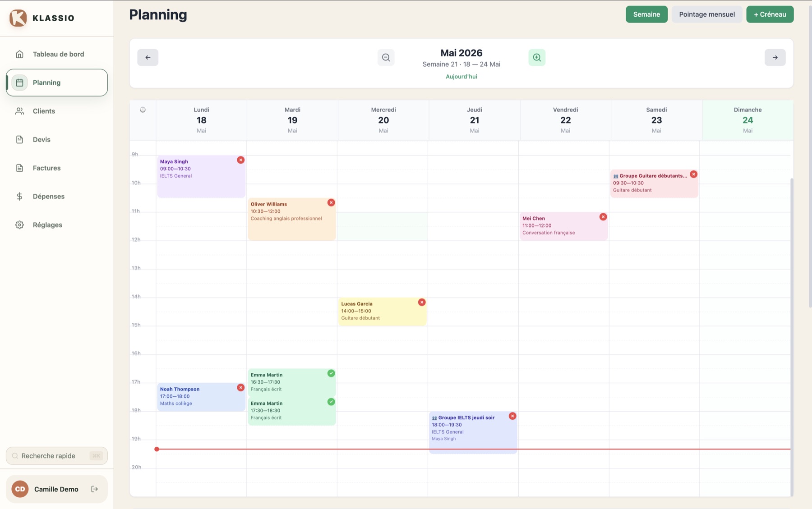Open Mei Chen Conversation française slot
This screenshot has width=812, height=509.
pos(564,226)
